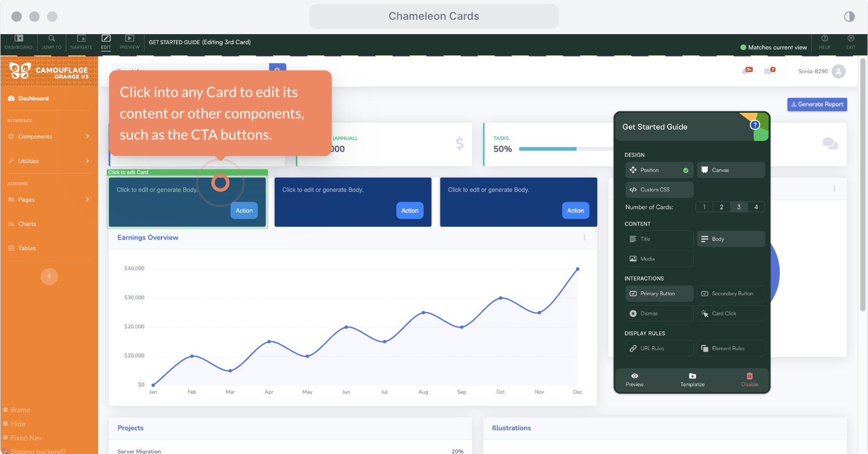Select the Navigate mode icon

(81, 42)
